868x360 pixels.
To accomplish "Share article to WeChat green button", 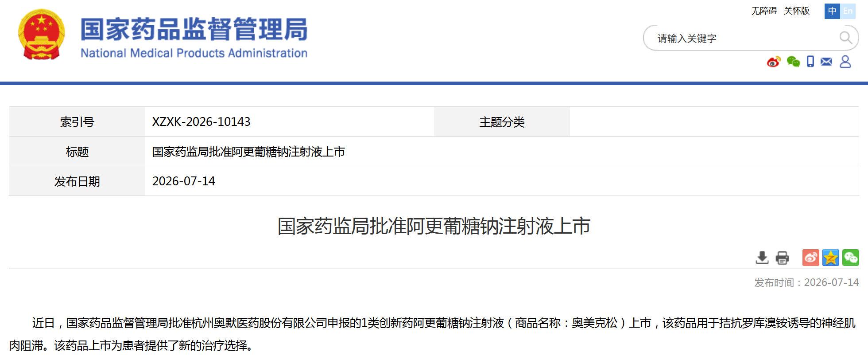I will (851, 258).
